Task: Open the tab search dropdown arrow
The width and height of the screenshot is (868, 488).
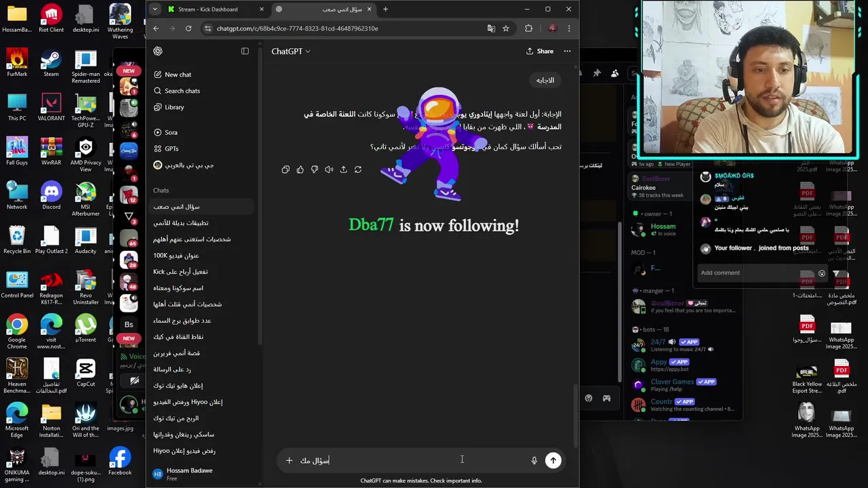Action: click(x=155, y=9)
